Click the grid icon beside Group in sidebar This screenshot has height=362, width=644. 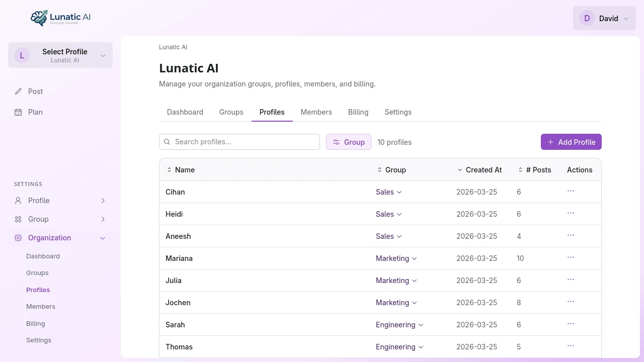point(18,219)
